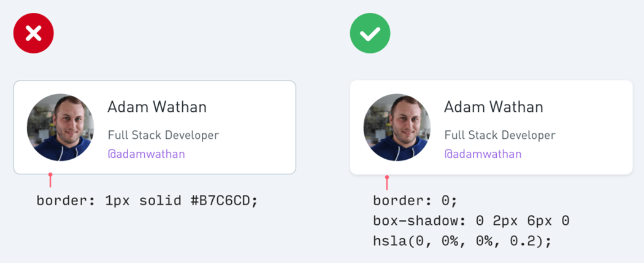Click Full Stack Developer in the shadowed card
This screenshot has width=644, height=263.
[500, 135]
